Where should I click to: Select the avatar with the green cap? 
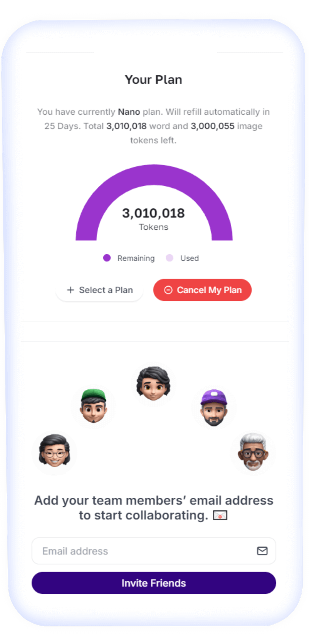coord(94,406)
